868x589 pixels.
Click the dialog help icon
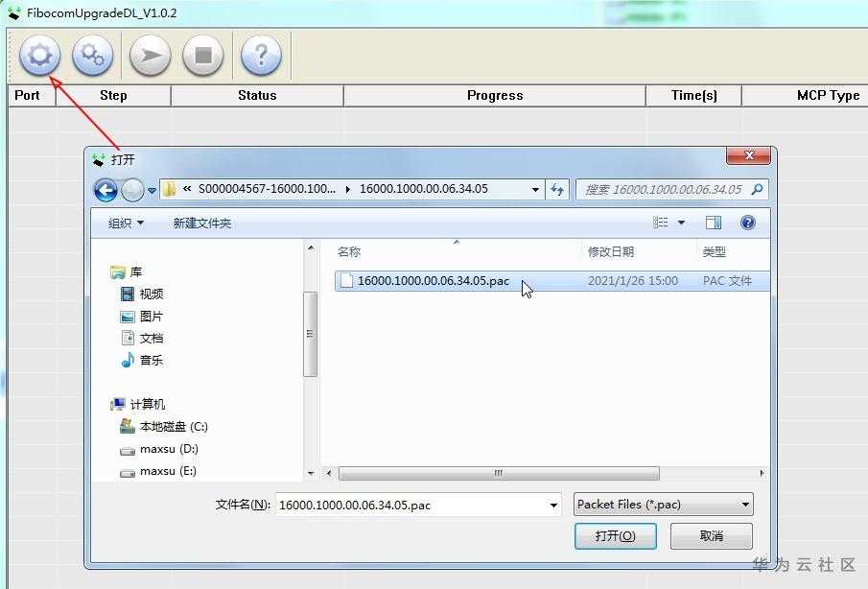coord(748,223)
